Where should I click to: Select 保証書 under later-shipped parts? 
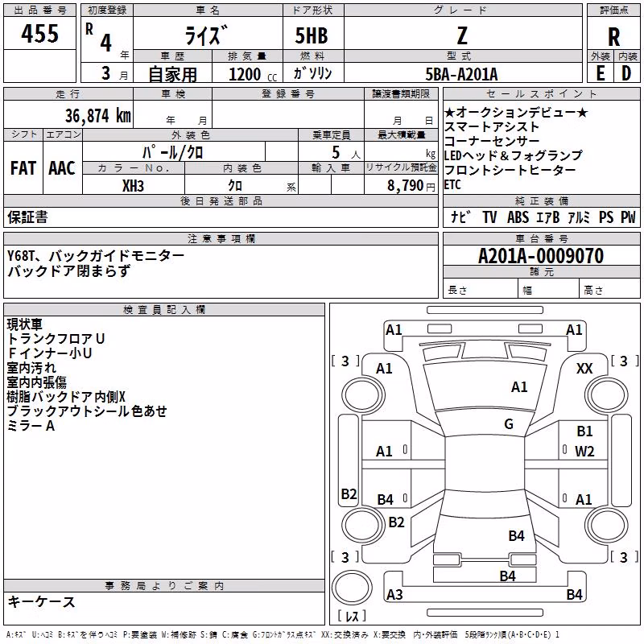(27, 217)
